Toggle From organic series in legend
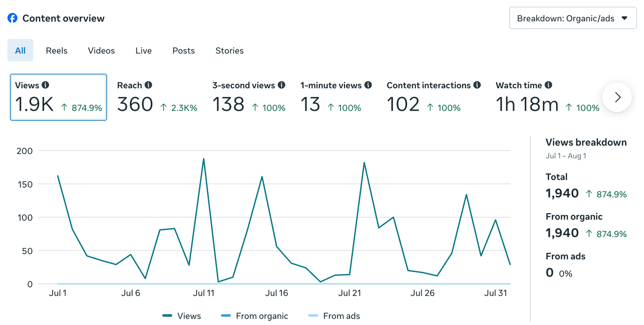Viewport: 644px width, 325px height. (x=255, y=316)
